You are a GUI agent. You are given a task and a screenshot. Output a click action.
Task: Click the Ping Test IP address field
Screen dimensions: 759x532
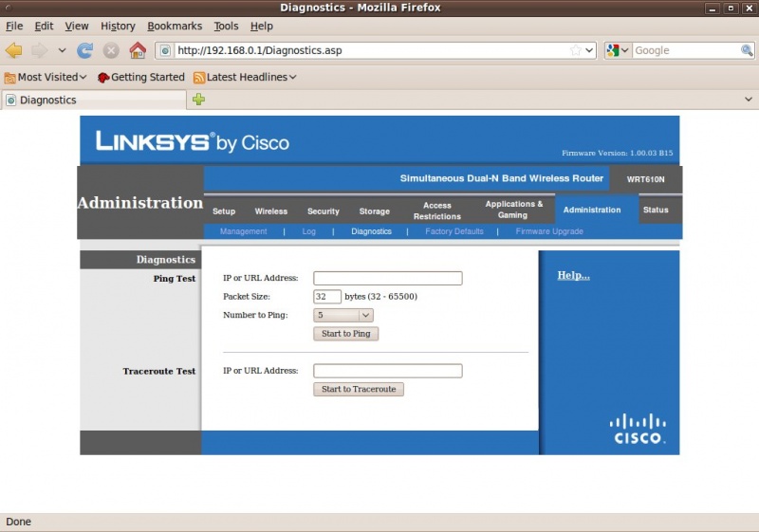click(387, 278)
